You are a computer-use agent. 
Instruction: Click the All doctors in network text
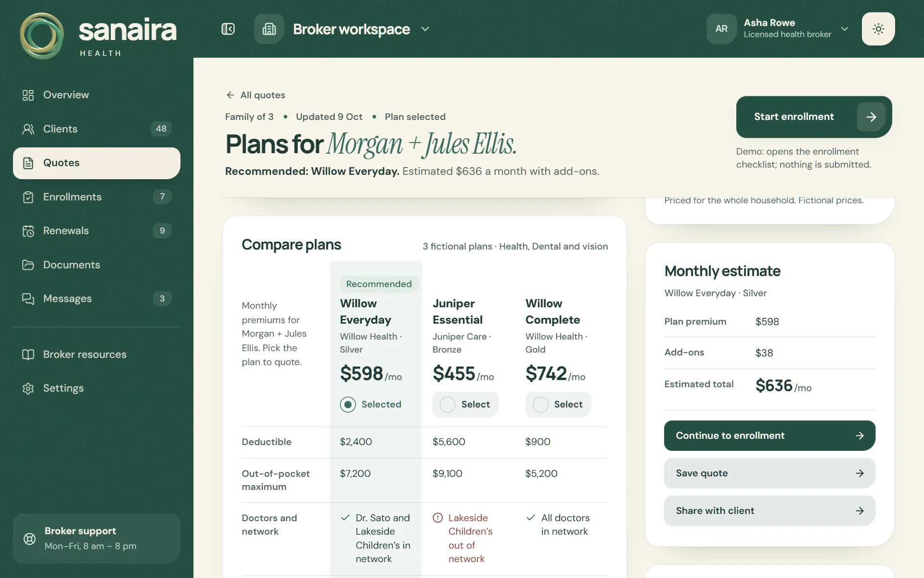pos(565,525)
